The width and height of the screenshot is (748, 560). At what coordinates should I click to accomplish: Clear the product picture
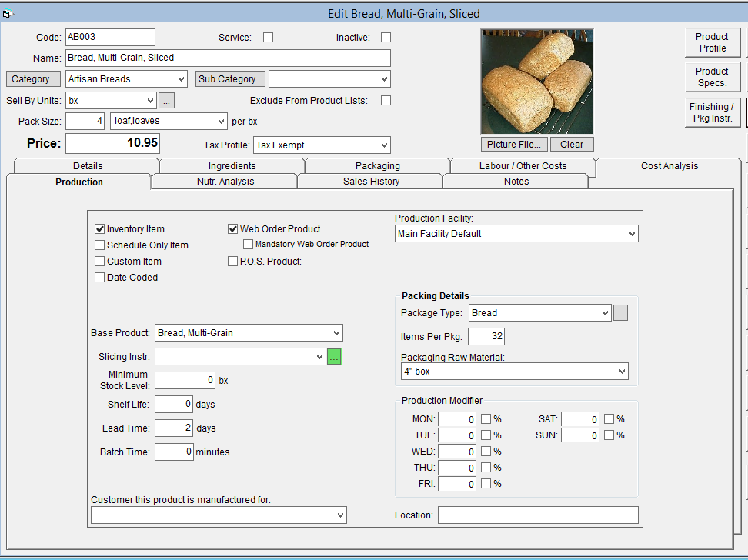pos(572,145)
